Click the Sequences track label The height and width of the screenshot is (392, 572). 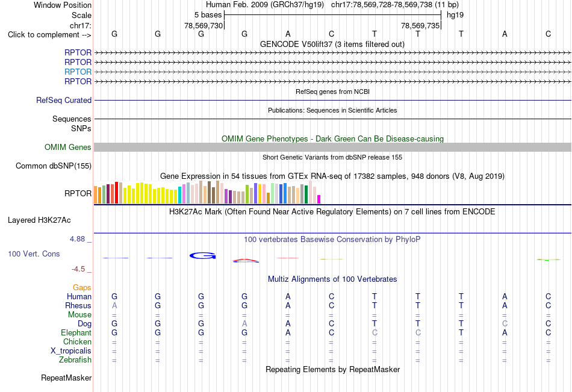click(x=72, y=119)
